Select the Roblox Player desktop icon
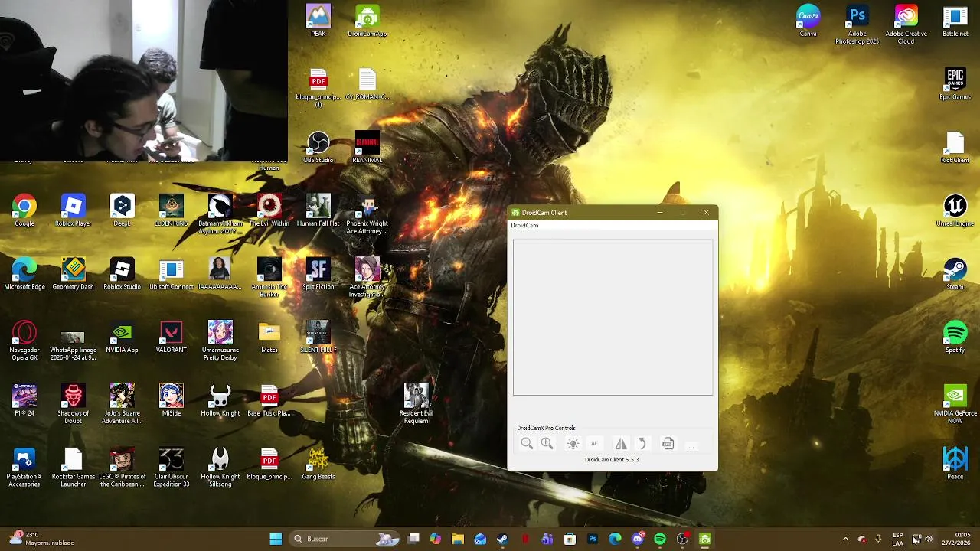The height and width of the screenshot is (551, 980). coord(73,210)
